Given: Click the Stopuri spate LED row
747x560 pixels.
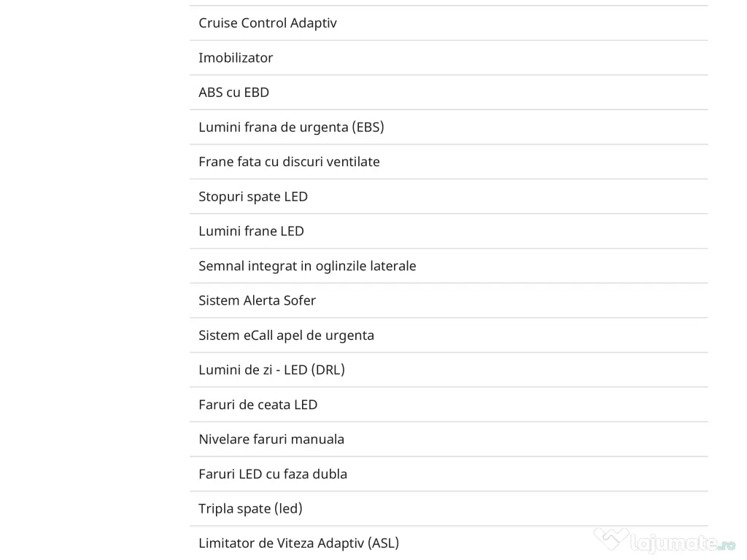Looking at the screenshot, I should click(x=253, y=197).
